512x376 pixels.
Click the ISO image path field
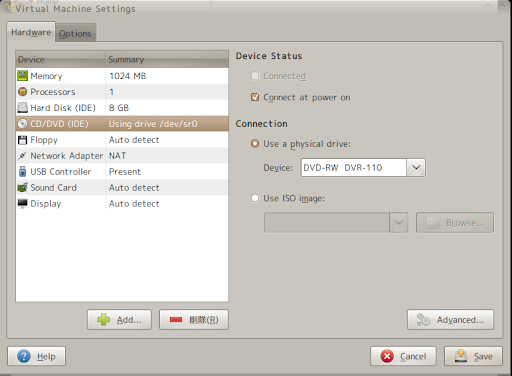tap(327, 222)
